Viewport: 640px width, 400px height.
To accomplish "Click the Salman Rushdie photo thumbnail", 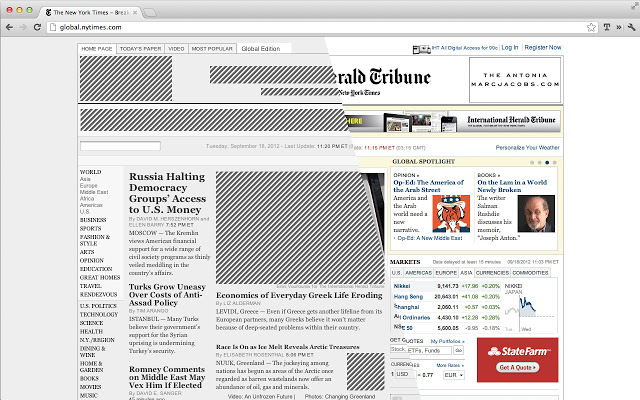I will [536, 213].
